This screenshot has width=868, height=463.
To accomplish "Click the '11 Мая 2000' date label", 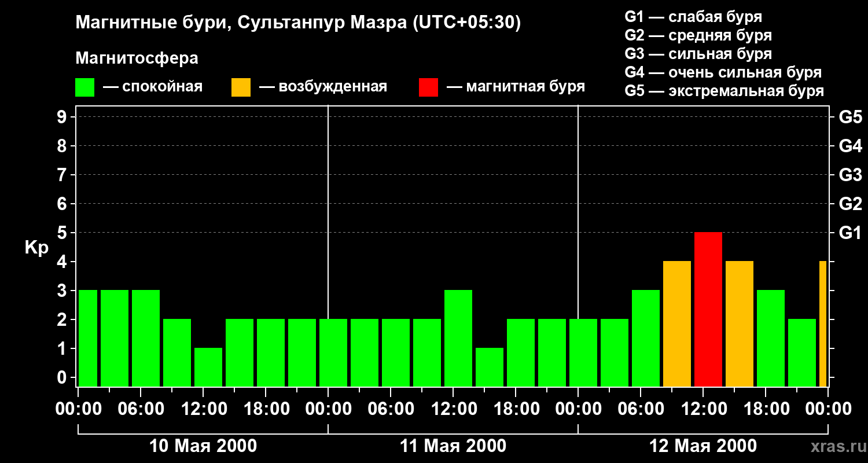I will point(453,446).
